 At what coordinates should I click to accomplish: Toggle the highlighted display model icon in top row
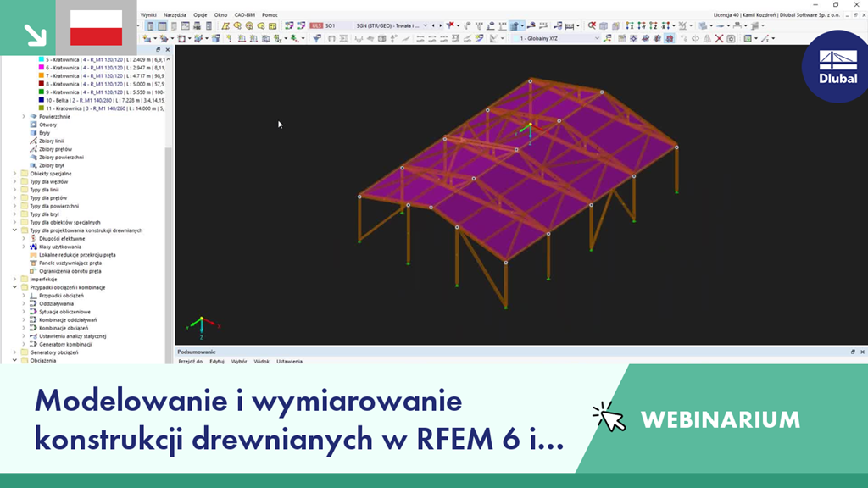(x=515, y=25)
